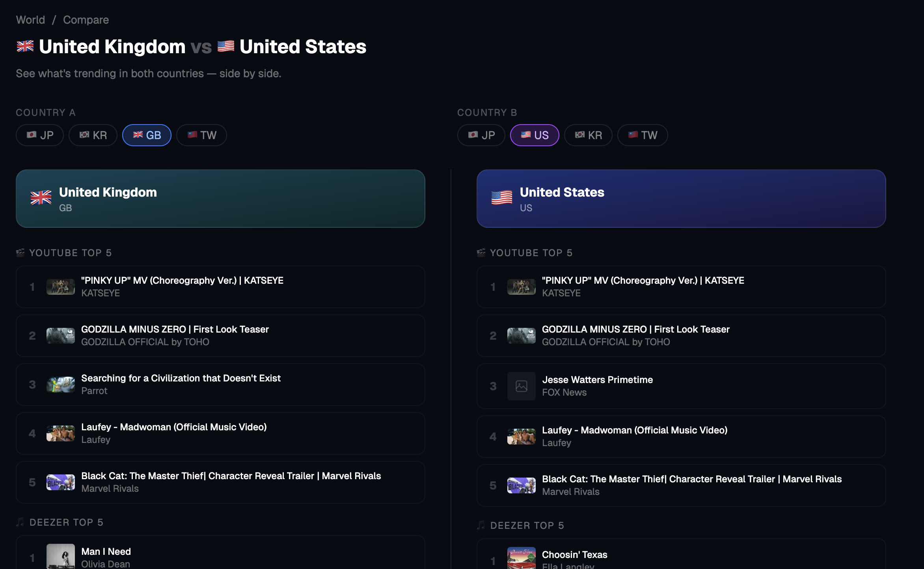Viewport: 924px width, 569px height.
Task: Click the Man I Need album cover
Action: [x=61, y=556]
